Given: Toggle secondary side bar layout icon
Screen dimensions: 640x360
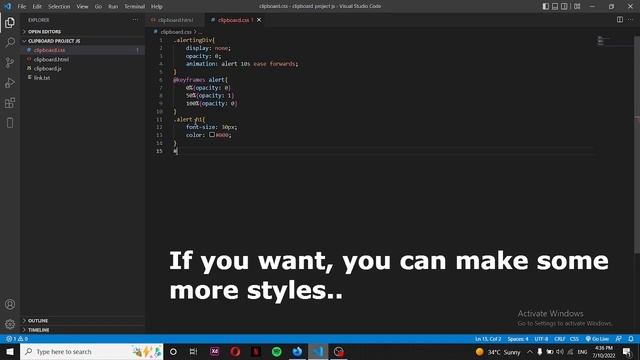Looking at the screenshot, I should pos(564,6).
